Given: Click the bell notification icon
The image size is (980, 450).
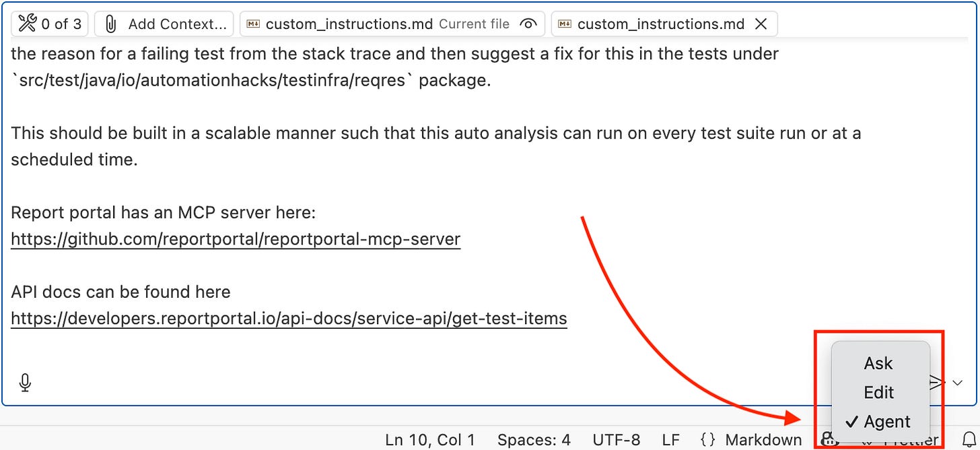Looking at the screenshot, I should pos(967,439).
